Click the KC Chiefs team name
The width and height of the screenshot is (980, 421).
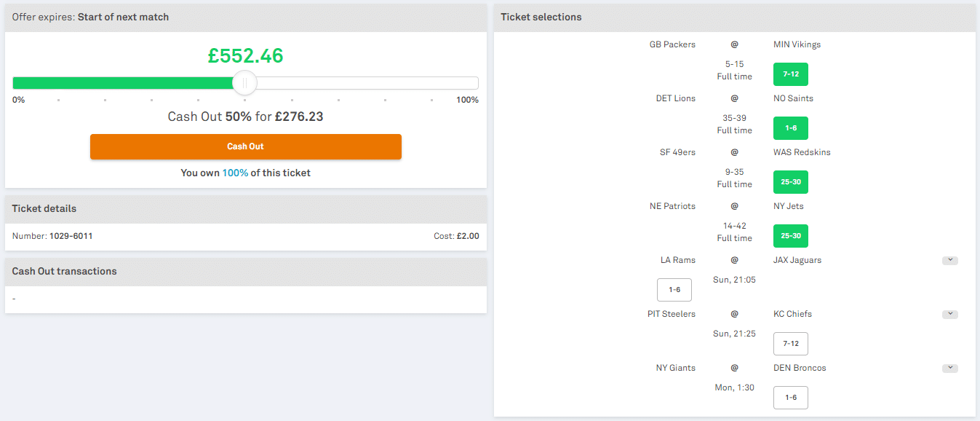point(792,314)
